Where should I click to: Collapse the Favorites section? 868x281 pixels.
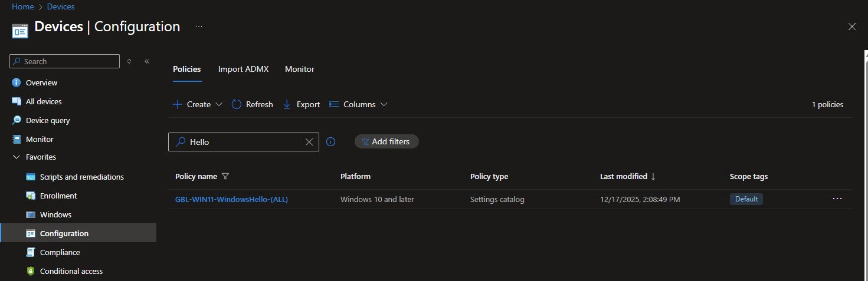(x=17, y=157)
